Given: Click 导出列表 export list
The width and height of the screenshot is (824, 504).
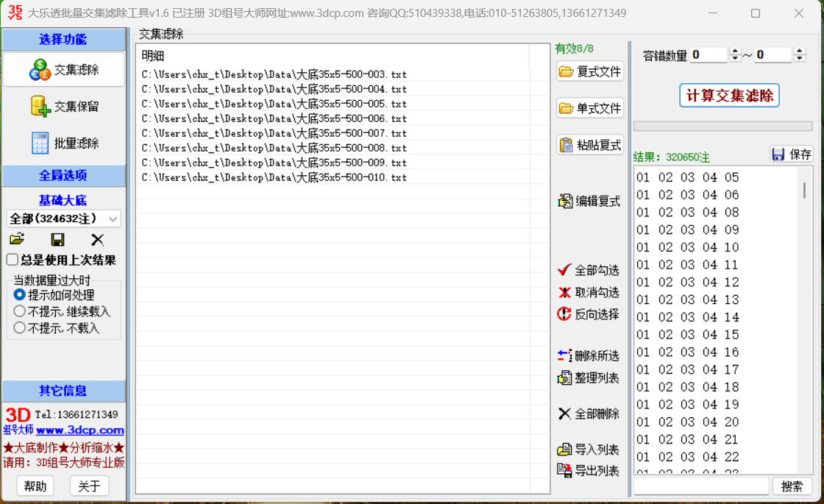Looking at the screenshot, I should pos(589,471).
